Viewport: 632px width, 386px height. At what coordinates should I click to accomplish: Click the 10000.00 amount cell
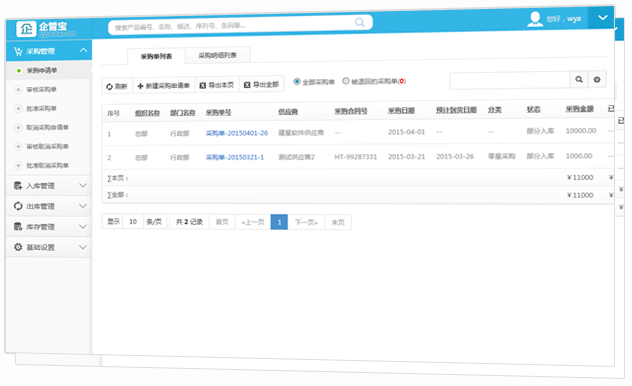[581, 131]
